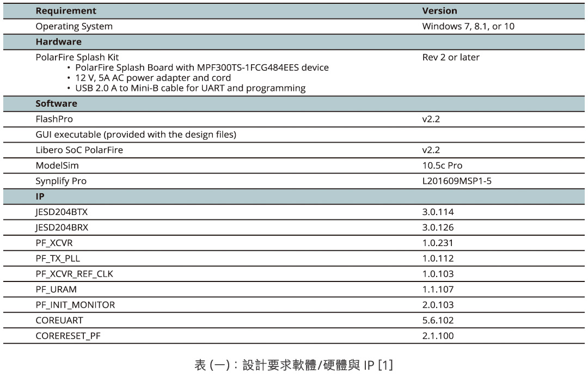
Task: Select the 12 V, 5A AC power adapter bullet
Action: (x=153, y=78)
